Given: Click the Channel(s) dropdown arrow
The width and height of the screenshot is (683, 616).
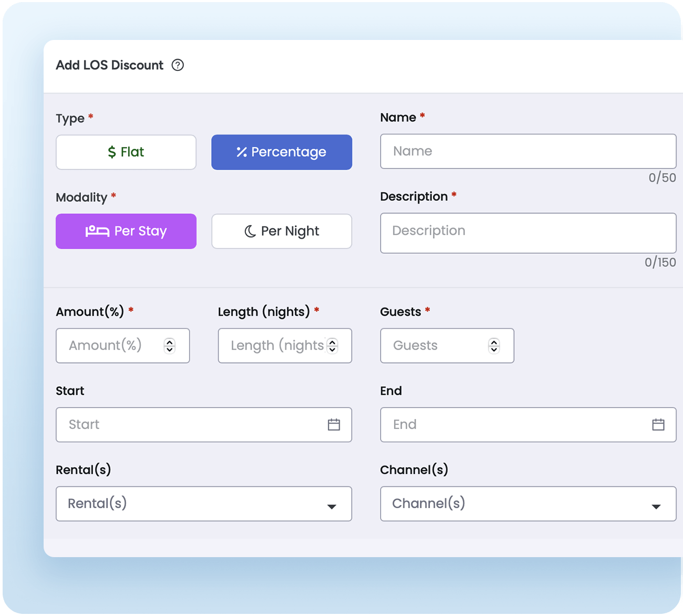Looking at the screenshot, I should click(x=656, y=506).
